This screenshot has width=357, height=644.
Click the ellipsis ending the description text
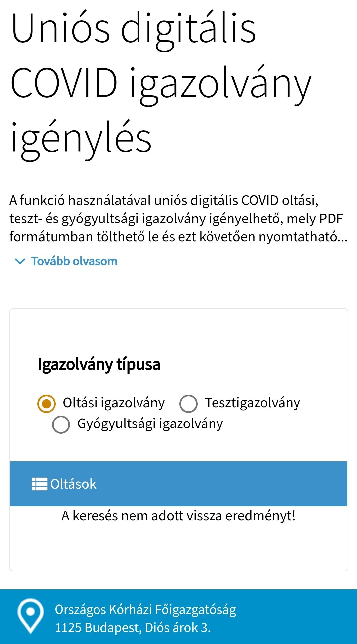tap(342, 237)
